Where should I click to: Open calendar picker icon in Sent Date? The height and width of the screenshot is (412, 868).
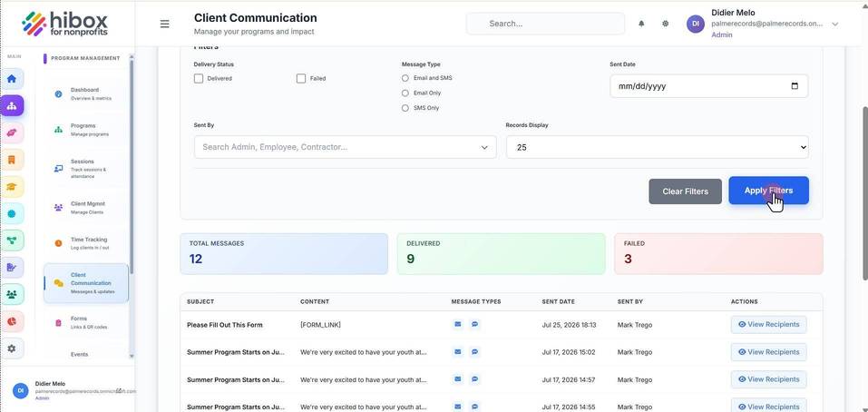click(795, 86)
